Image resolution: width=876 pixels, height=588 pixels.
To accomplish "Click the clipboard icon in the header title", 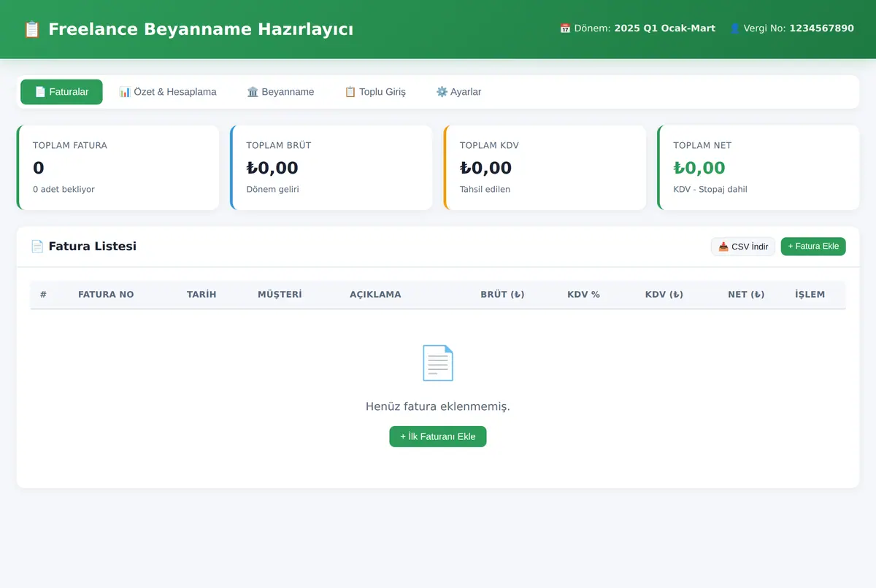I will pos(32,29).
